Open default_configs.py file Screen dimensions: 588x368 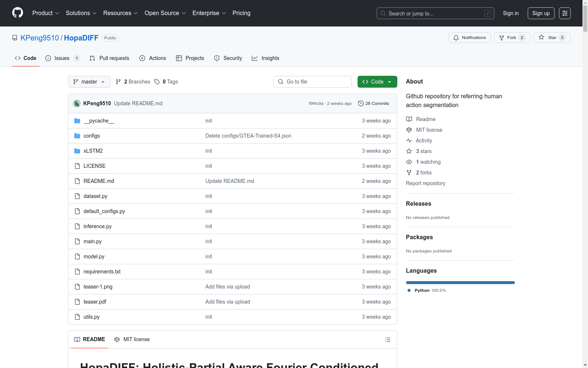(104, 211)
